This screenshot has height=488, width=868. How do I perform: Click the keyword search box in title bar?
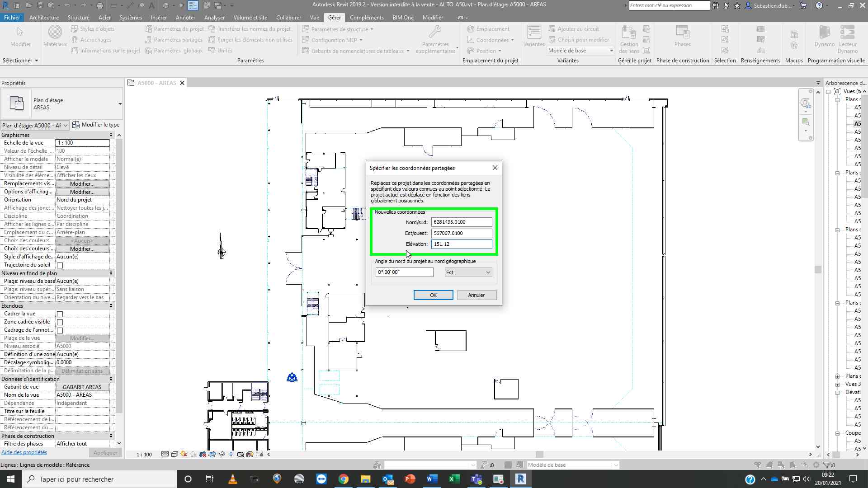click(669, 5)
